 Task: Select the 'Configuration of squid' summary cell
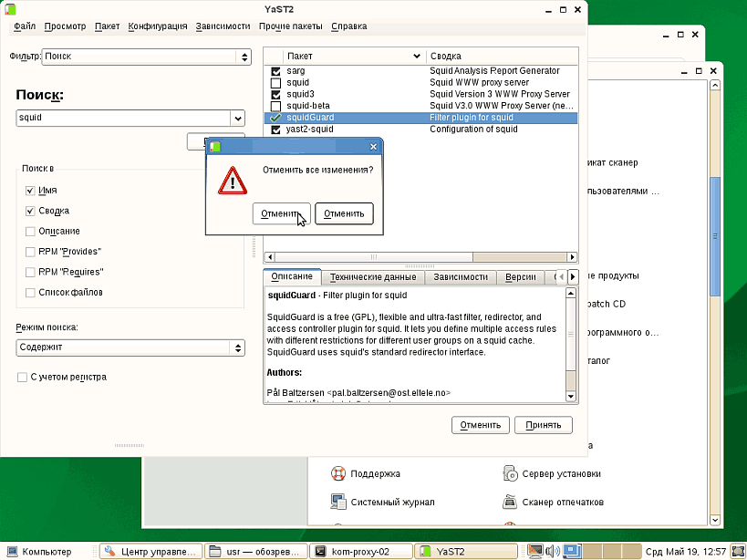click(473, 130)
